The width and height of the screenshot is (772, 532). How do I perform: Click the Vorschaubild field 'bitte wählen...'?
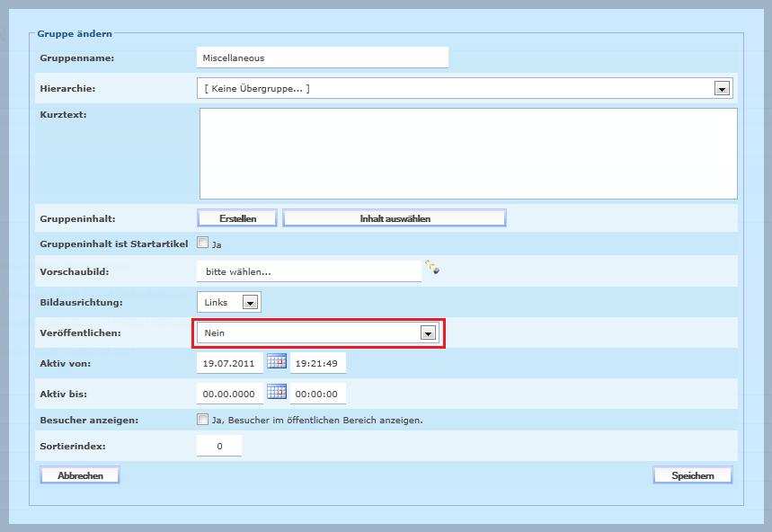click(308, 271)
